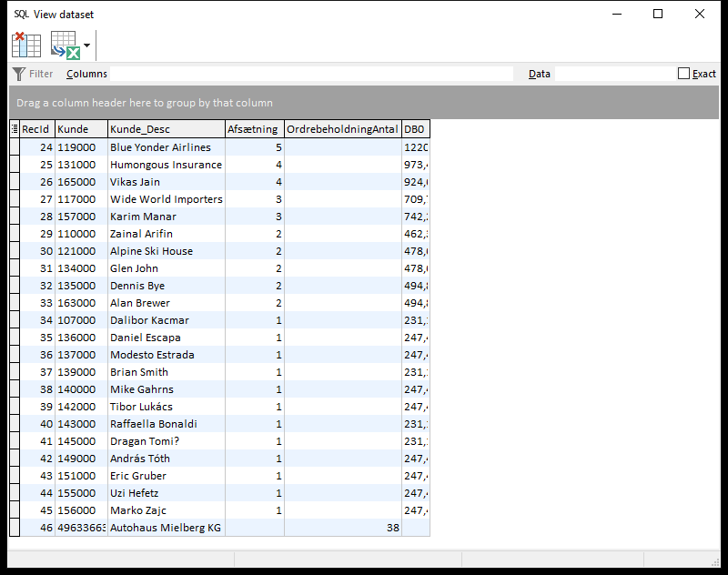Sort by the DB0 column header
This screenshot has height=575, width=728.
tap(416, 129)
